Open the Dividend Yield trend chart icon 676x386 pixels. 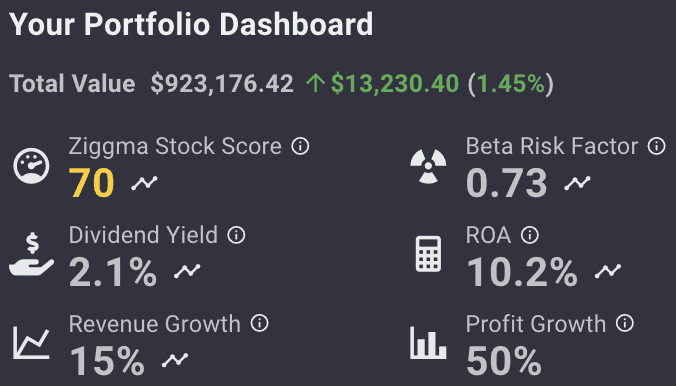tap(187, 271)
